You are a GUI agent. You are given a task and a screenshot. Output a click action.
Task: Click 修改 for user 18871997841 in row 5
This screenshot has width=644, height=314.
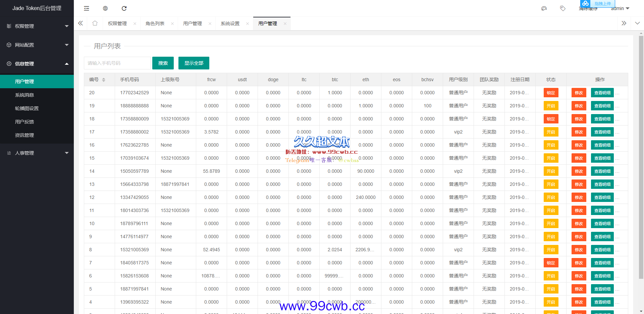pyautogui.click(x=579, y=289)
